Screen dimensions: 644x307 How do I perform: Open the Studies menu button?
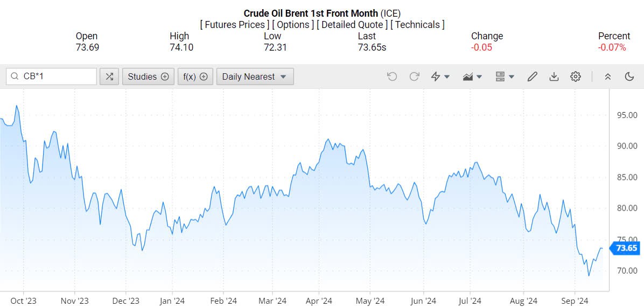pyautogui.click(x=148, y=76)
